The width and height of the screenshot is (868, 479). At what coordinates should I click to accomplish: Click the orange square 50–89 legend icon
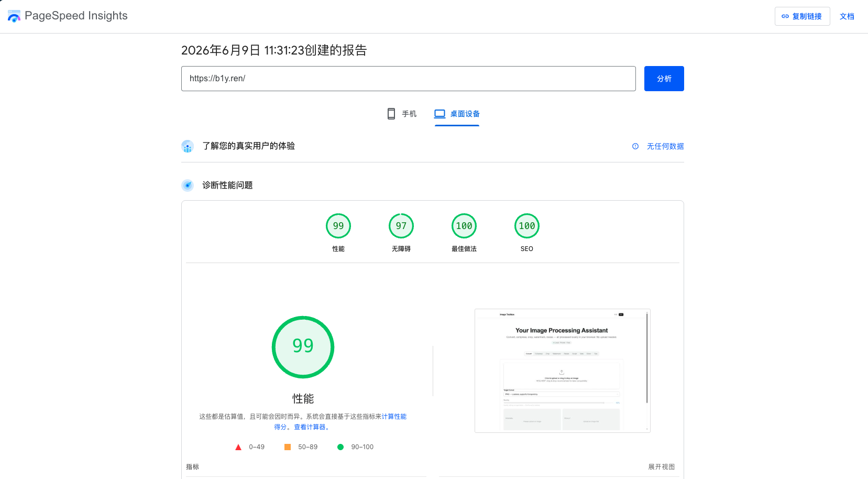pos(288,447)
